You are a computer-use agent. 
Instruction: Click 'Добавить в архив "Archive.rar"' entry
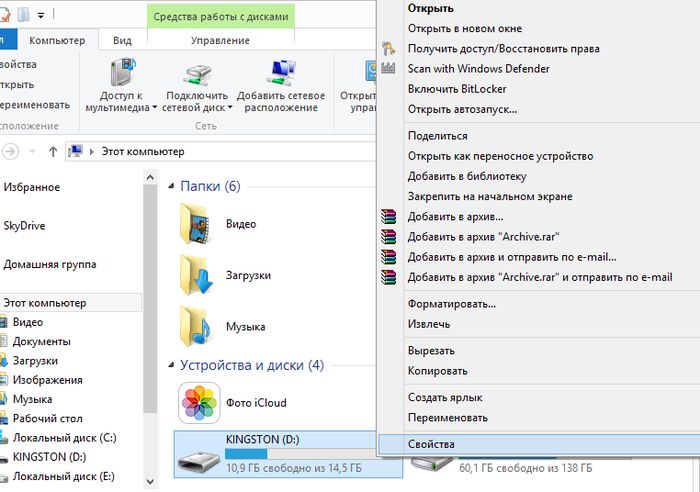point(483,237)
